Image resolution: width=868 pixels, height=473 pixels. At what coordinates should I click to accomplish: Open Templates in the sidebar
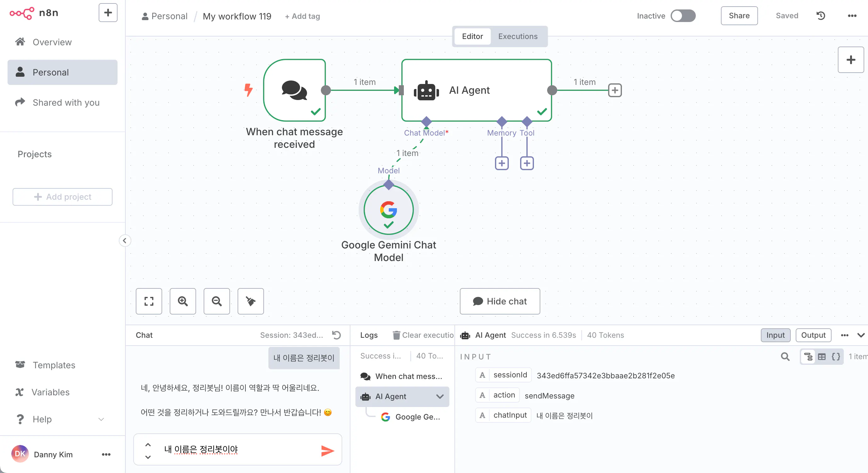click(x=54, y=365)
